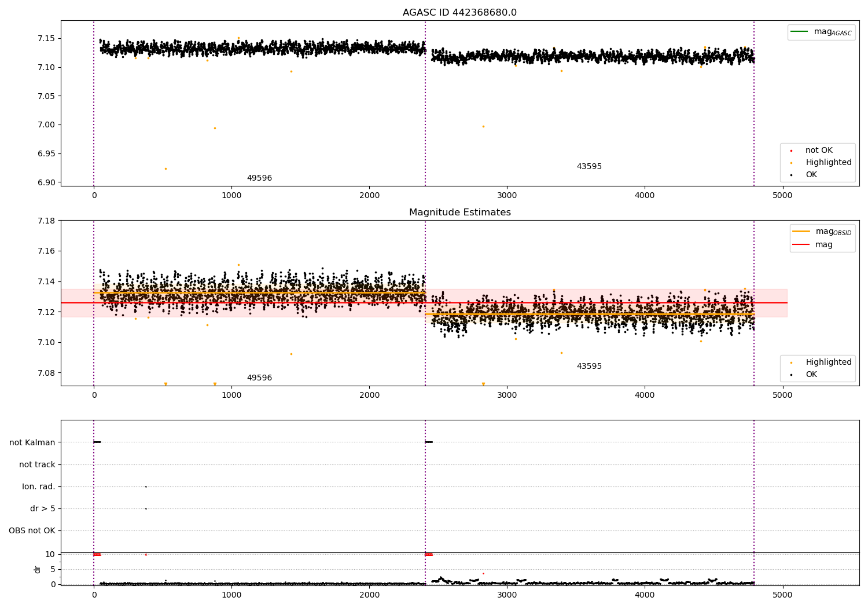This screenshot has height=608, width=868.
Task: Click the 7.15 y-tick of top plot
Action: (46, 39)
